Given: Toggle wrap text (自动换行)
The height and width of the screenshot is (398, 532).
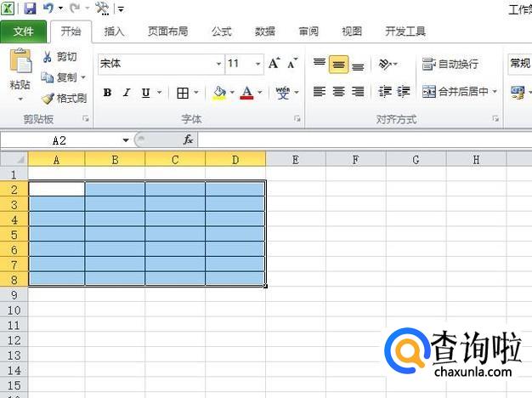Looking at the screenshot, I should (450, 65).
